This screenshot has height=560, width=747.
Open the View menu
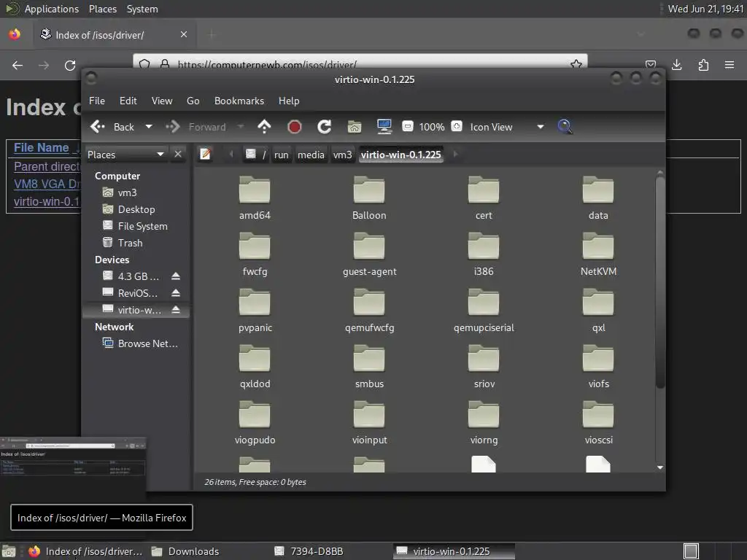click(x=162, y=101)
